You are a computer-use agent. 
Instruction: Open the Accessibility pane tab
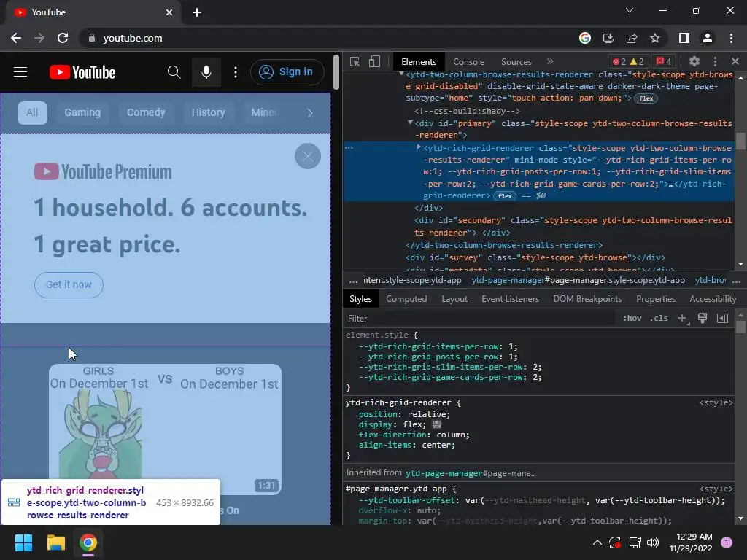713,299
